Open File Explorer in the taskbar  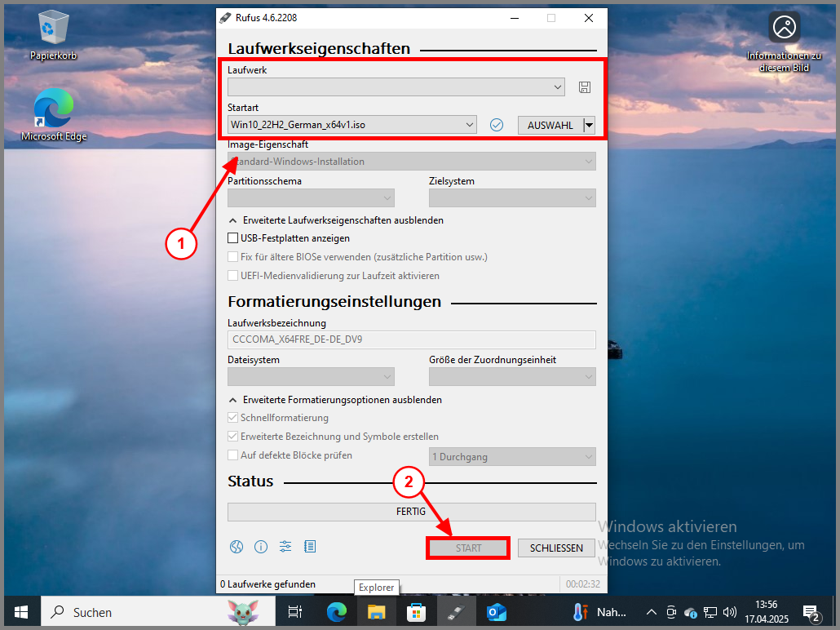pos(376,612)
